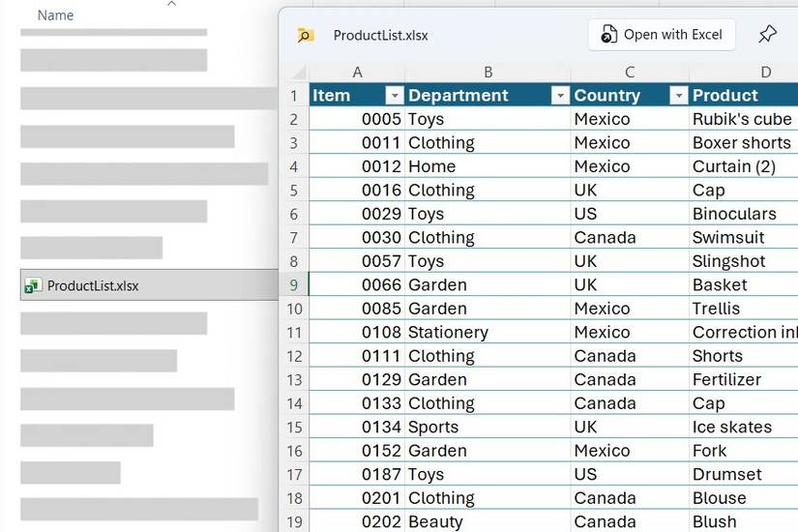Click item number 0133 cell
Screen dimensions: 798x532
coord(357,403)
